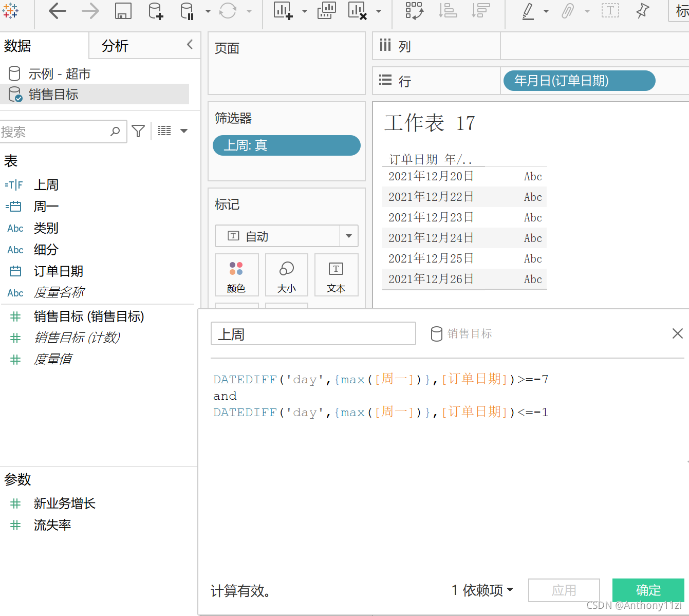Click the 确定 button to confirm
The image size is (689, 616).
(x=648, y=590)
